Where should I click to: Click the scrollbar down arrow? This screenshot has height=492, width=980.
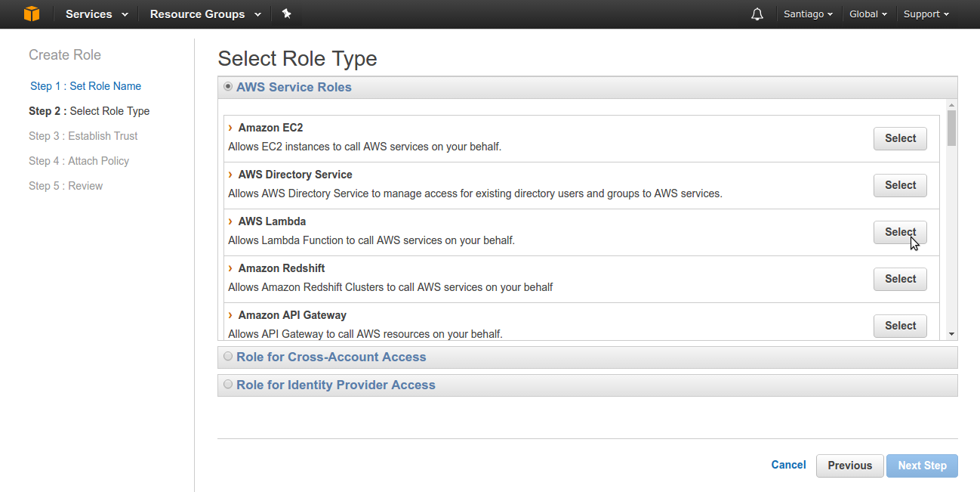(951, 334)
